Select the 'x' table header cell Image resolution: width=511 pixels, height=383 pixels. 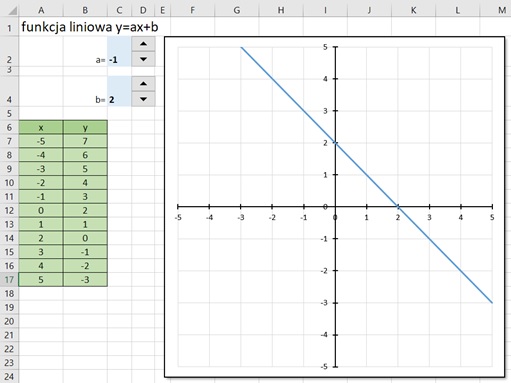[x=41, y=127]
